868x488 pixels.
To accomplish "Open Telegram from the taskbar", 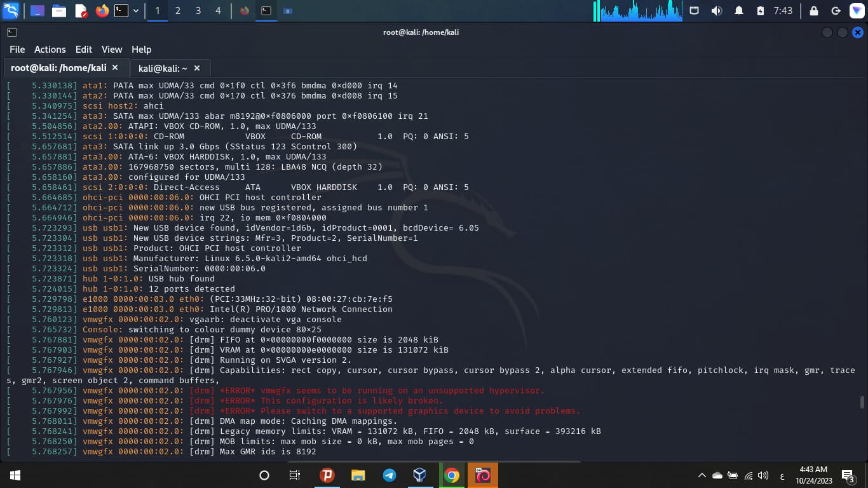I will pyautogui.click(x=390, y=475).
